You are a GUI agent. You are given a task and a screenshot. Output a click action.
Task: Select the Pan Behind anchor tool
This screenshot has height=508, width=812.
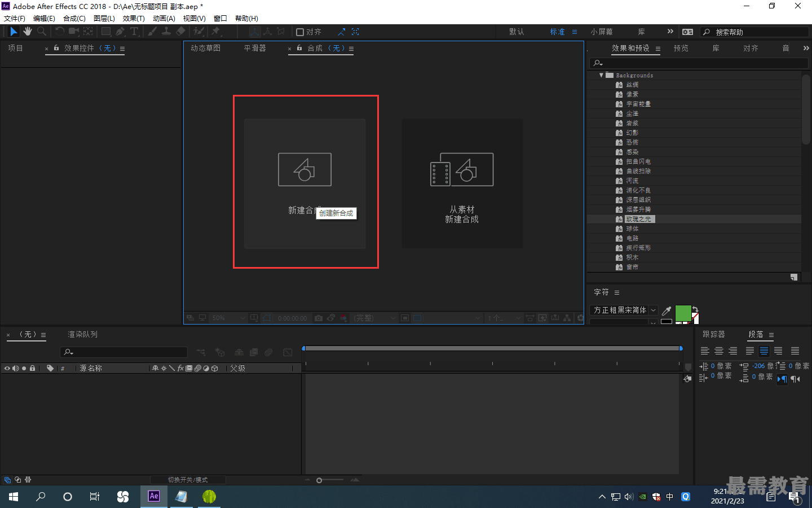click(x=89, y=32)
